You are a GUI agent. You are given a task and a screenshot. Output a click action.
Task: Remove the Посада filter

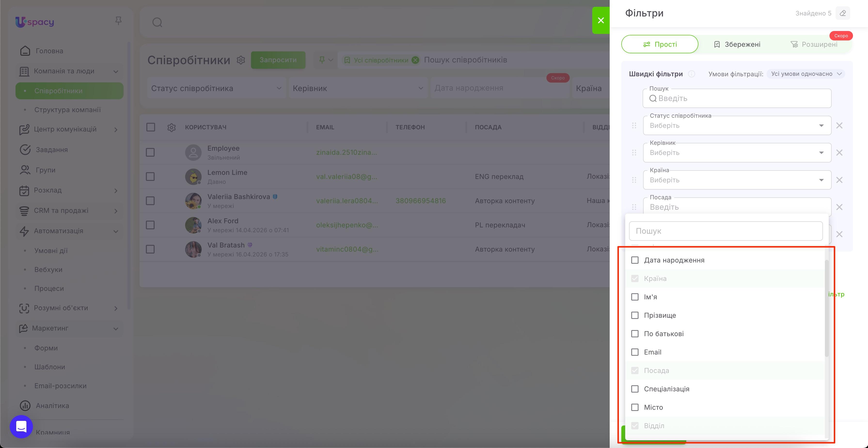click(839, 207)
